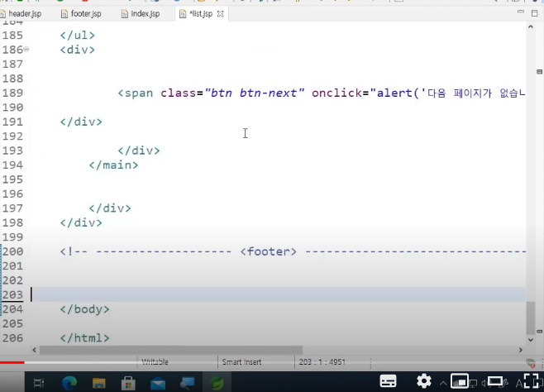
Task: Click the 203 : 1 : 4951 cursor position
Action: (322, 362)
